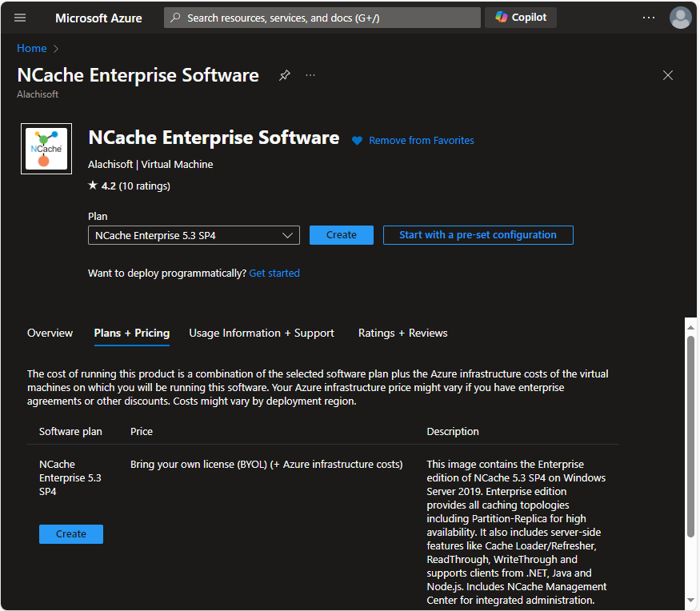700x611 pixels.
Task: Click Create next to Plan dropdown
Action: [342, 235]
